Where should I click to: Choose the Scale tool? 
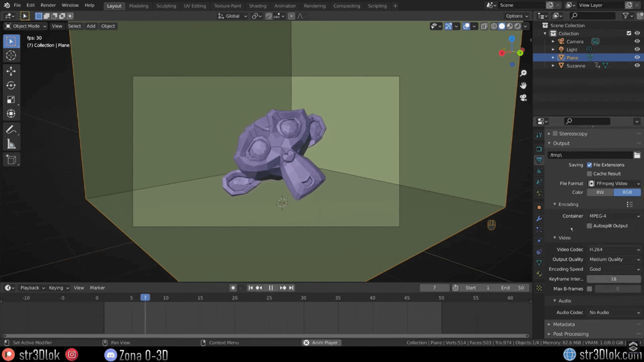click(11, 100)
